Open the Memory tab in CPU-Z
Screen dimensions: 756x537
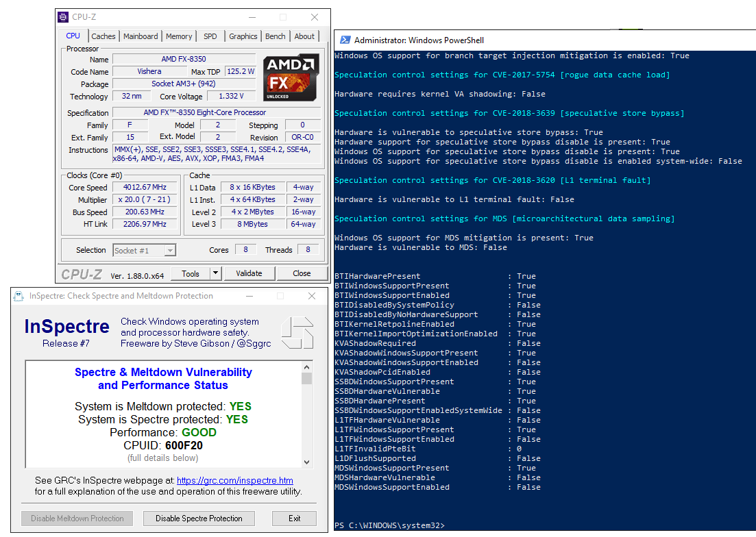click(179, 36)
